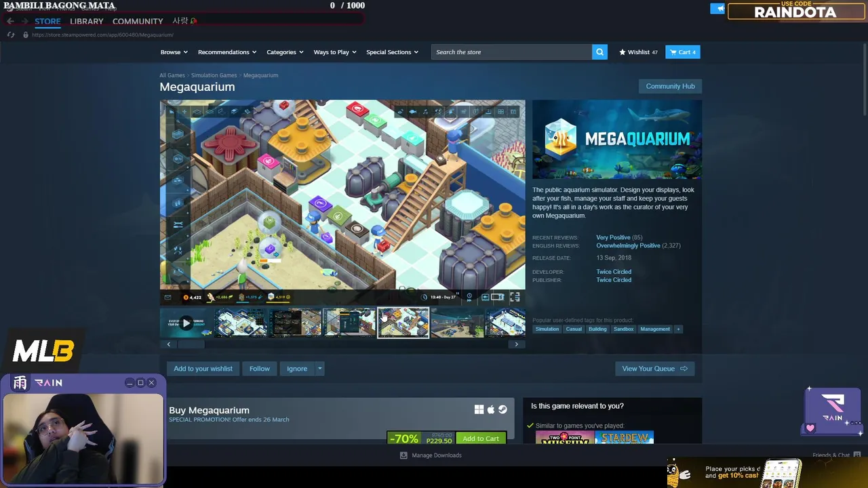Open All Games breadcrumb
Image resolution: width=868 pixels, height=488 pixels.
coord(172,75)
